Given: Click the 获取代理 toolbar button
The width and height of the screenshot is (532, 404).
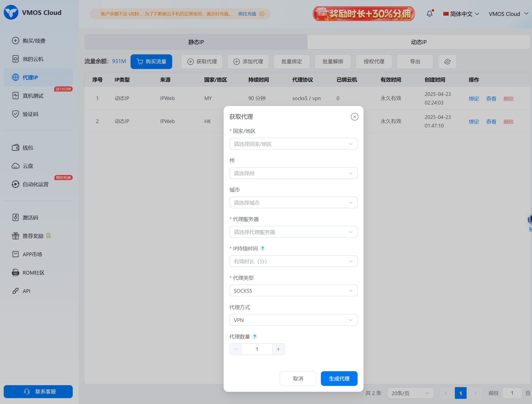Looking at the screenshot, I should [202, 62].
